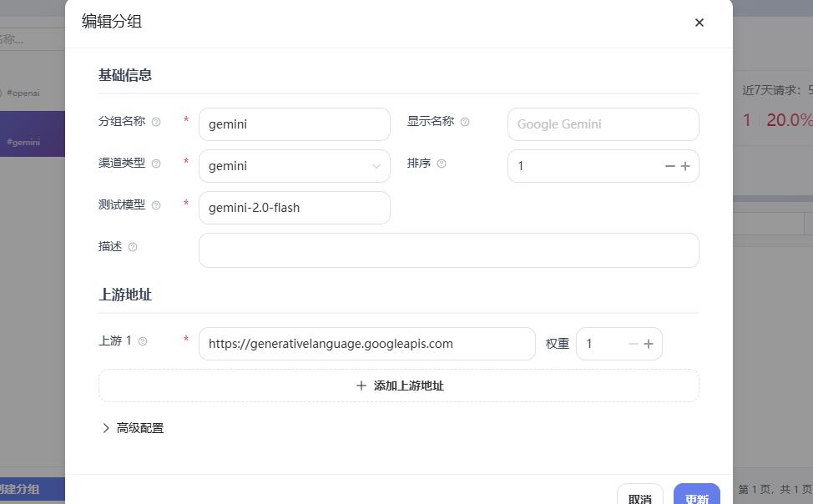
Task: Click the 更新 button
Action: pos(696,497)
